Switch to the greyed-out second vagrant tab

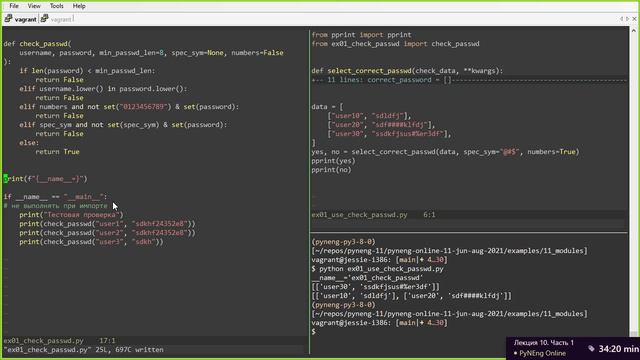[x=61, y=19]
